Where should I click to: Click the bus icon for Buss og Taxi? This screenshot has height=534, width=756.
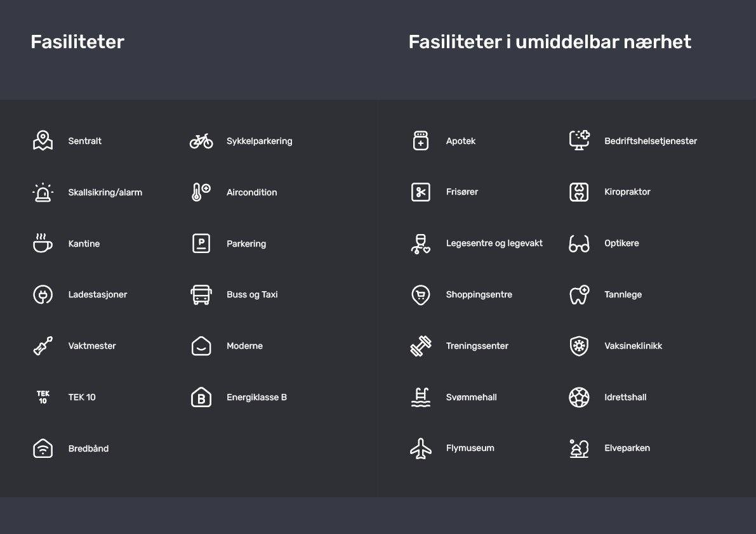[201, 295]
